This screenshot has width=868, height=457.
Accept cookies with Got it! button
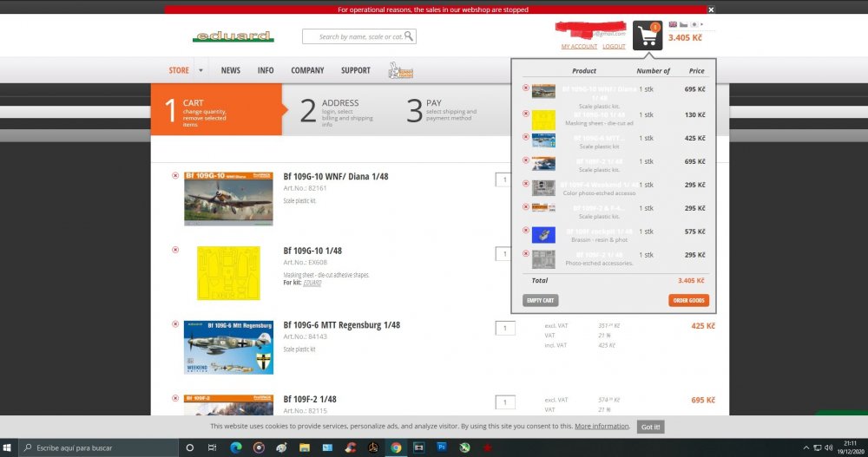click(651, 427)
